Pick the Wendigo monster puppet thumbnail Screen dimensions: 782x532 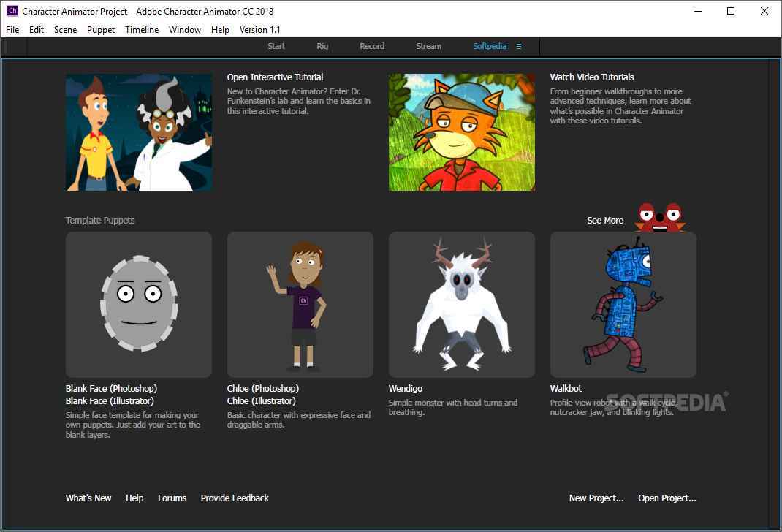462,304
